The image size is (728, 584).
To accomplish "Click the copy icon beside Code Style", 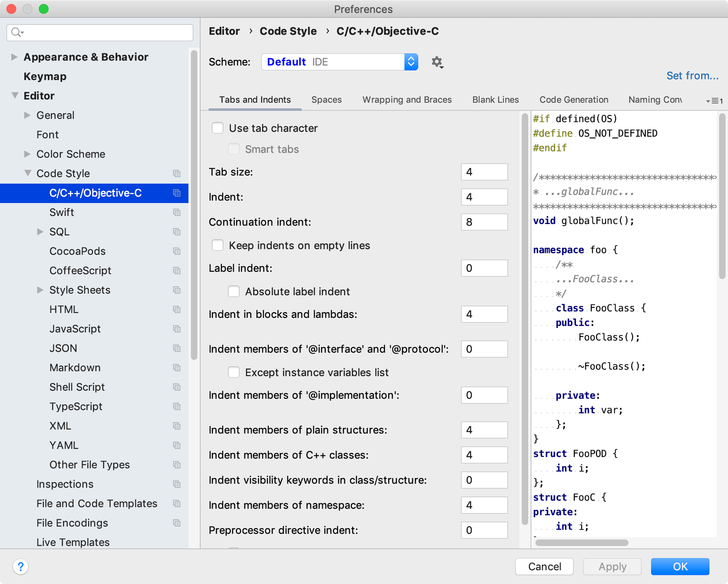I will click(177, 174).
